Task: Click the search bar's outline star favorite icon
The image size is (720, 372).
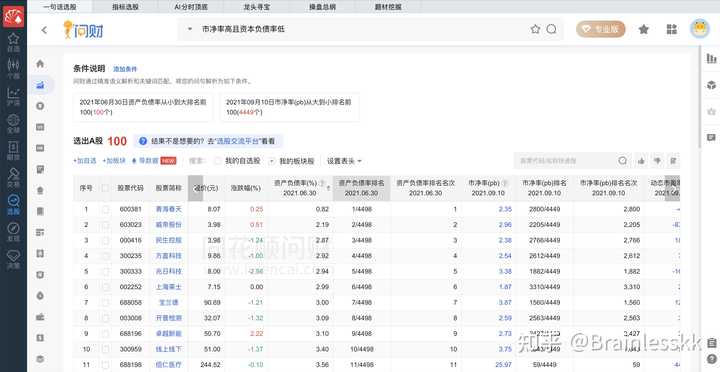Action: pos(535,29)
